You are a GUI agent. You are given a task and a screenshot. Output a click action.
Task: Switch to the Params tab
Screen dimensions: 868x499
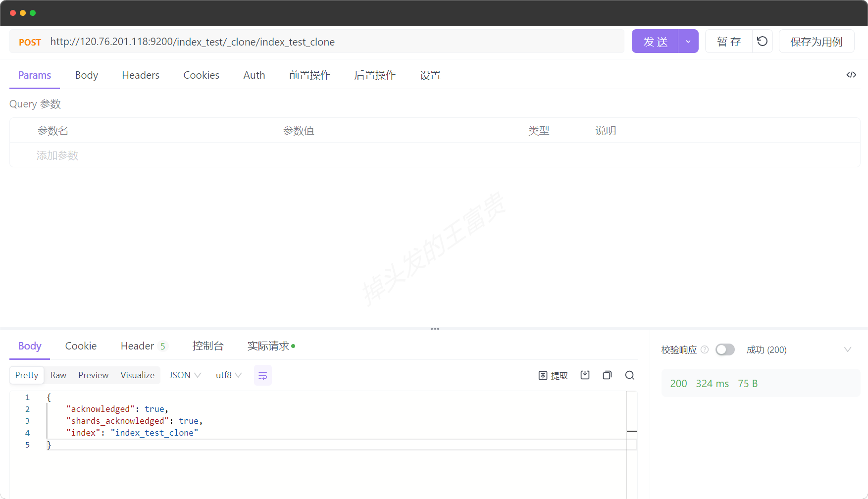(35, 75)
